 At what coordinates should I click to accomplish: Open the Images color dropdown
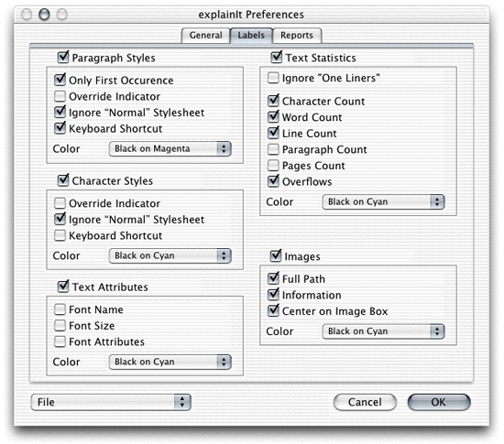[x=383, y=331]
